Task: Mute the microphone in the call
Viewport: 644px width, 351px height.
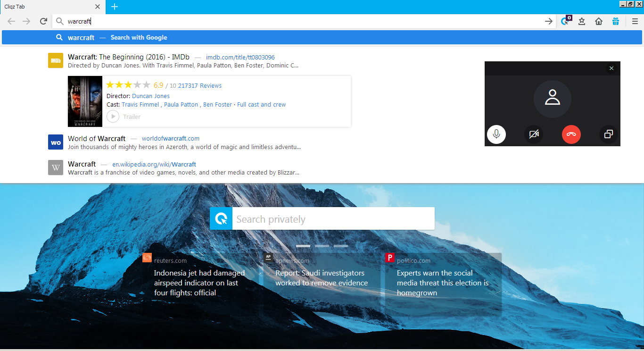Action: (496, 134)
